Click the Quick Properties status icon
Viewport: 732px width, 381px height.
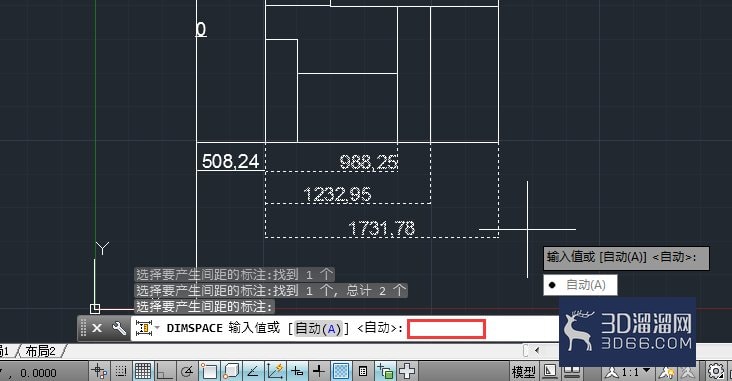coord(363,371)
